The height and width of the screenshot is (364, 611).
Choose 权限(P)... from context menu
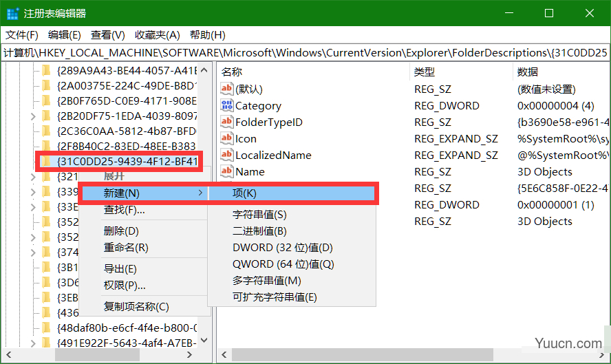click(125, 286)
